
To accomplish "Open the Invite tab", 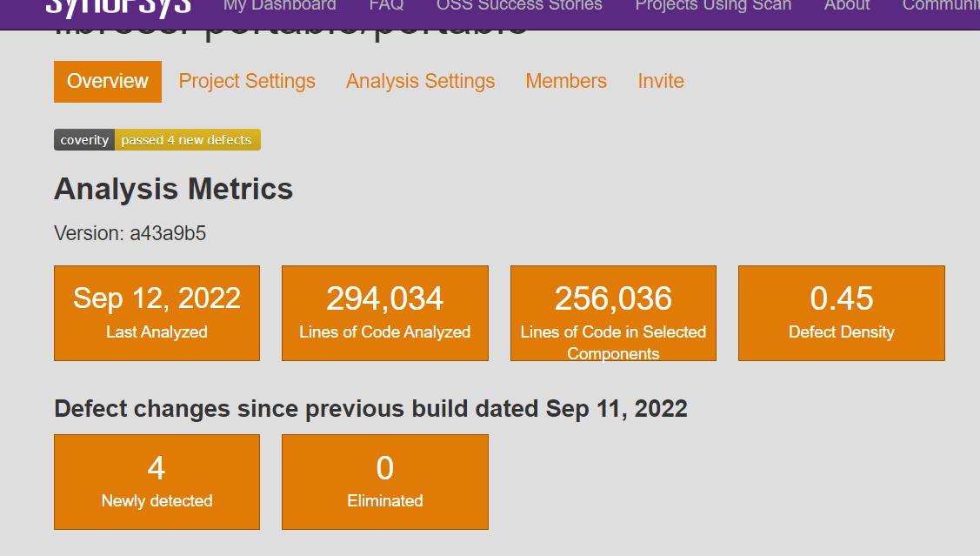I will (x=661, y=81).
